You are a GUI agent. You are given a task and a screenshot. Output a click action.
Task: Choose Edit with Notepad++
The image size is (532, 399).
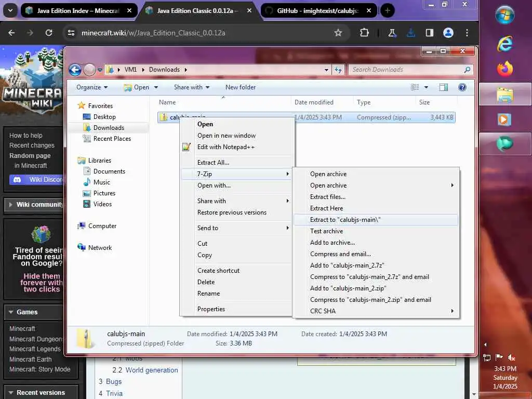[235, 147]
